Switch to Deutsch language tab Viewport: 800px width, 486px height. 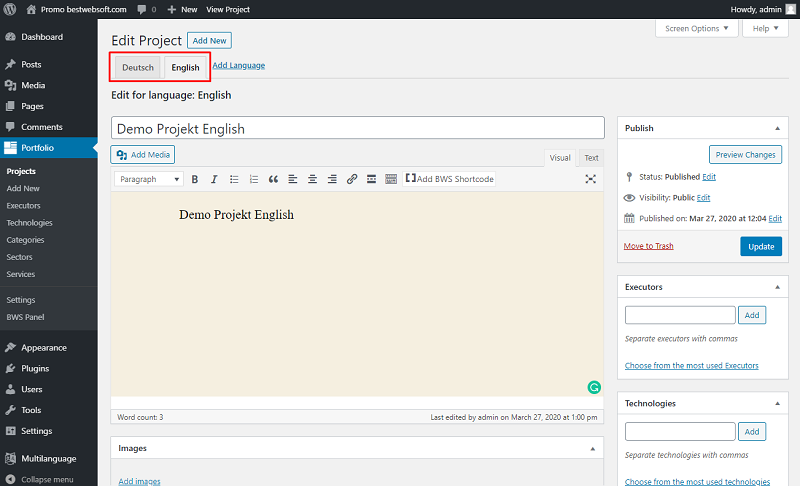138,67
